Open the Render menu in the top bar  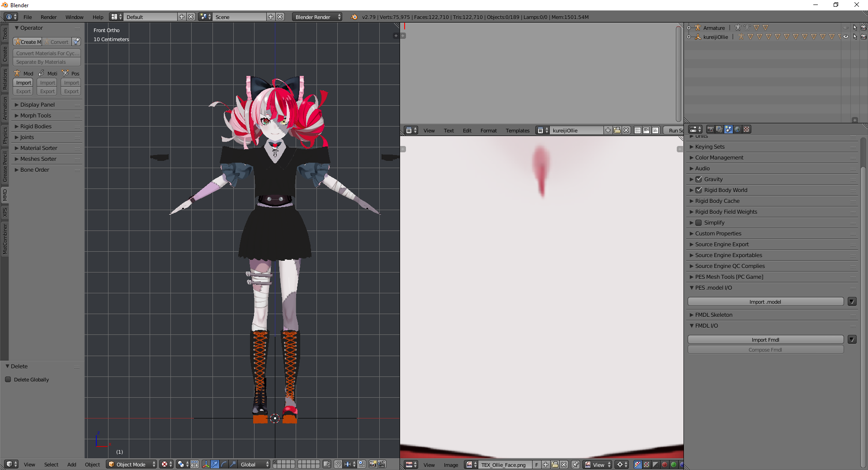click(48, 17)
